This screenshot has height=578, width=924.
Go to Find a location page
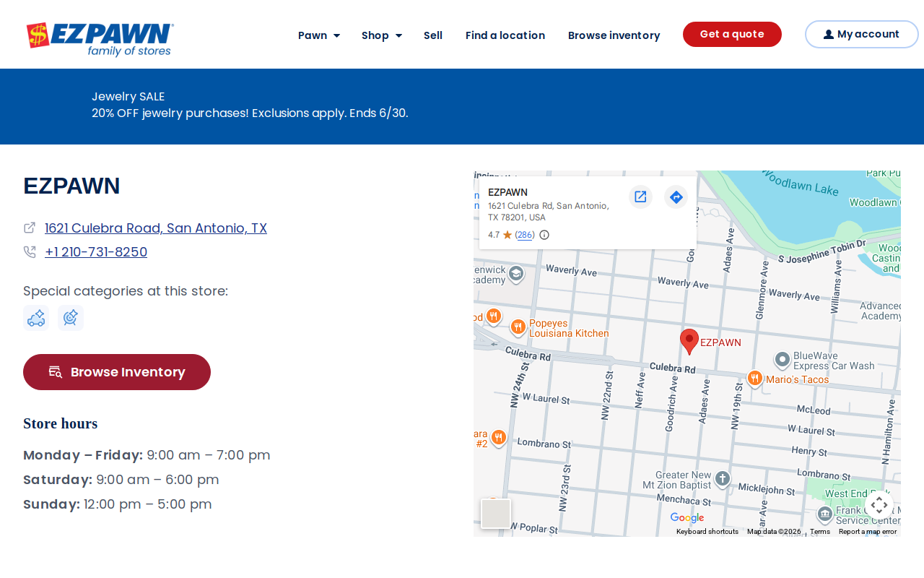pos(505,35)
